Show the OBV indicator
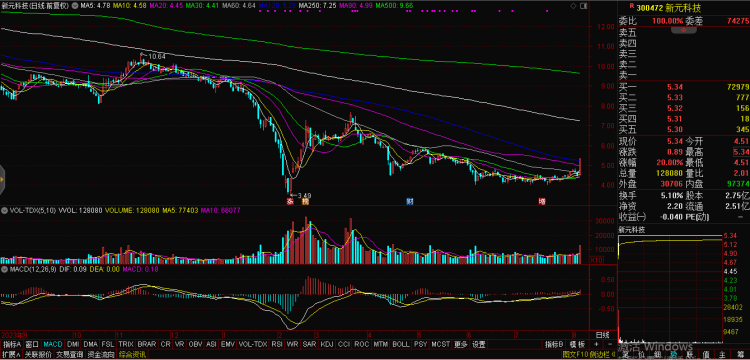The image size is (750, 360). (195, 344)
